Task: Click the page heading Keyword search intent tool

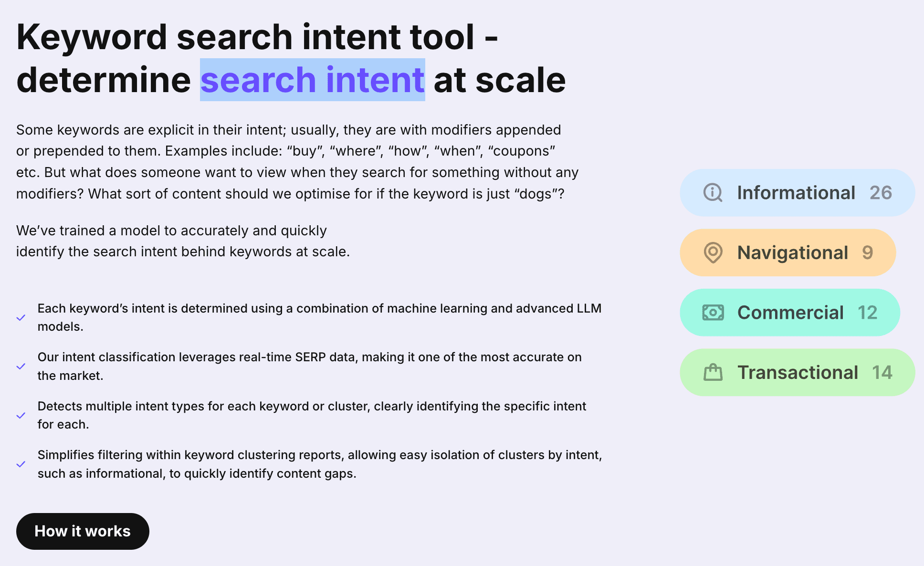Action: tap(258, 37)
